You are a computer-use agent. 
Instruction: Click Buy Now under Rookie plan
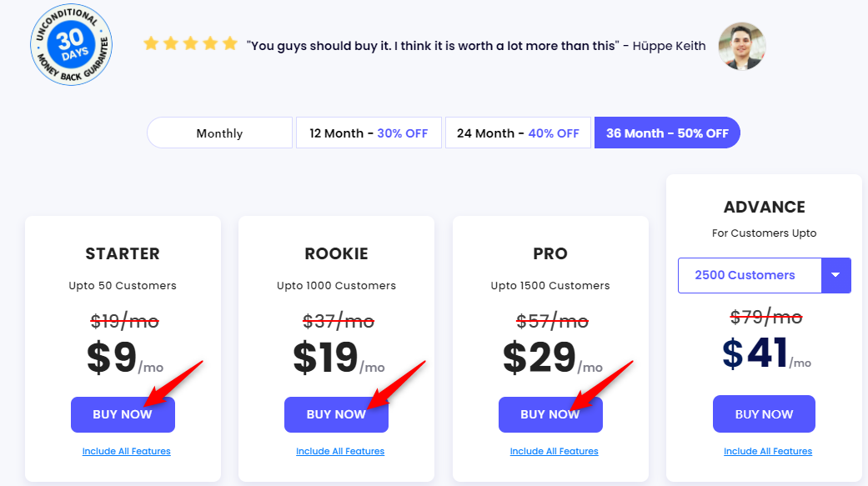coord(337,414)
